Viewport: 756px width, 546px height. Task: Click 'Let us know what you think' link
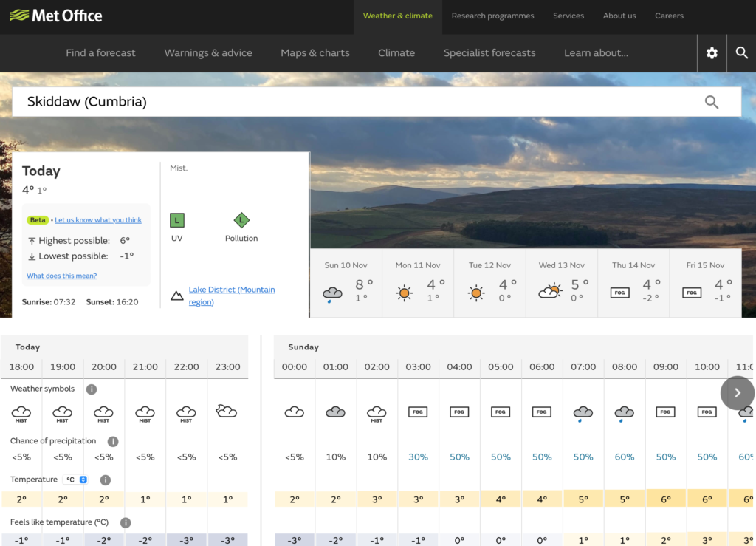point(98,220)
